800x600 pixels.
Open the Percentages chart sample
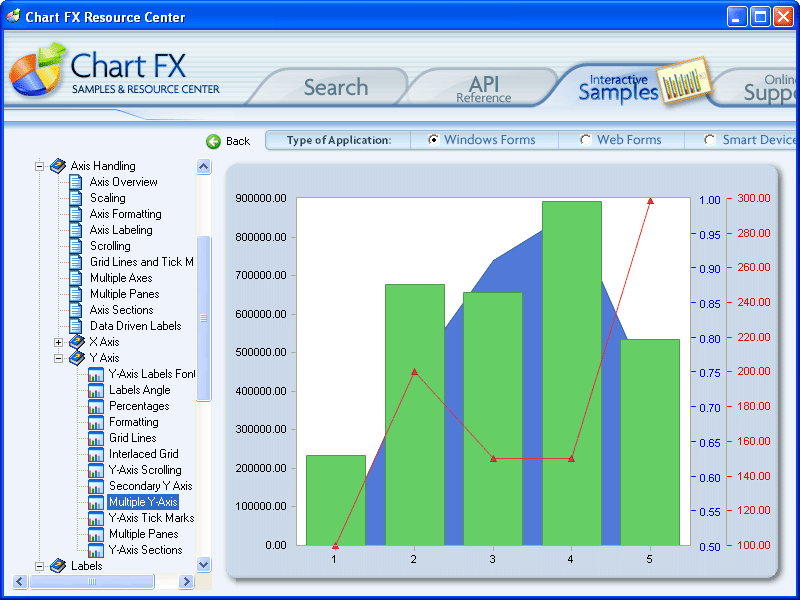[x=131, y=406]
